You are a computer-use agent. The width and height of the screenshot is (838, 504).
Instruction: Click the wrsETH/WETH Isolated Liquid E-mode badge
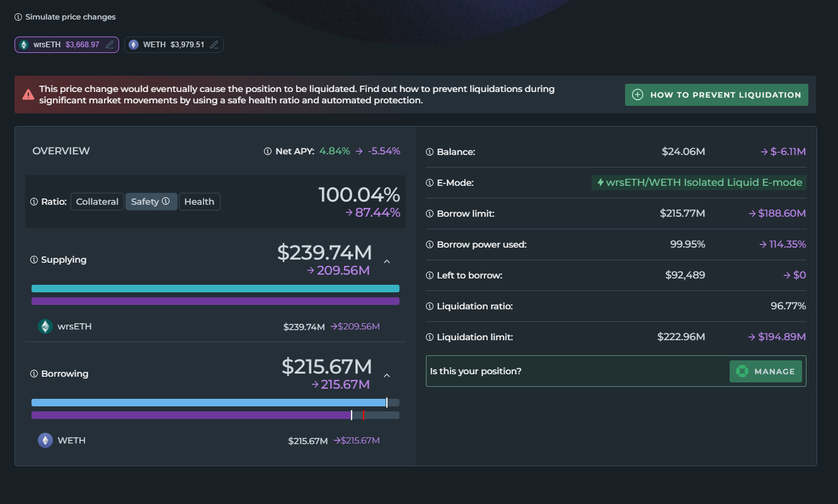point(699,183)
